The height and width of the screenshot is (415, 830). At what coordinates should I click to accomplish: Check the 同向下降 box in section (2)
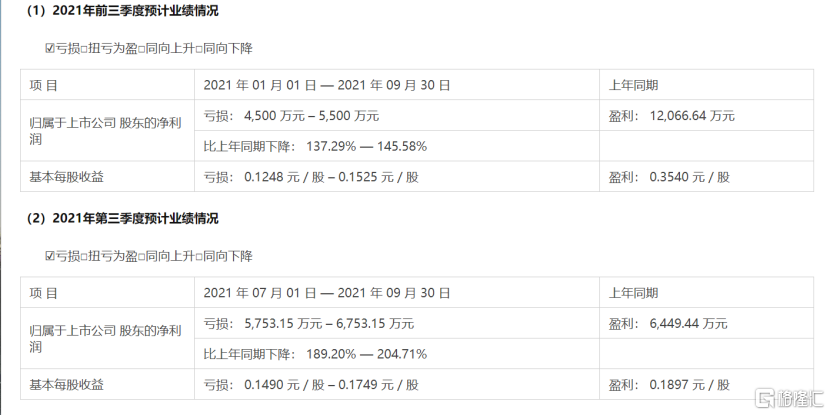[199, 256]
